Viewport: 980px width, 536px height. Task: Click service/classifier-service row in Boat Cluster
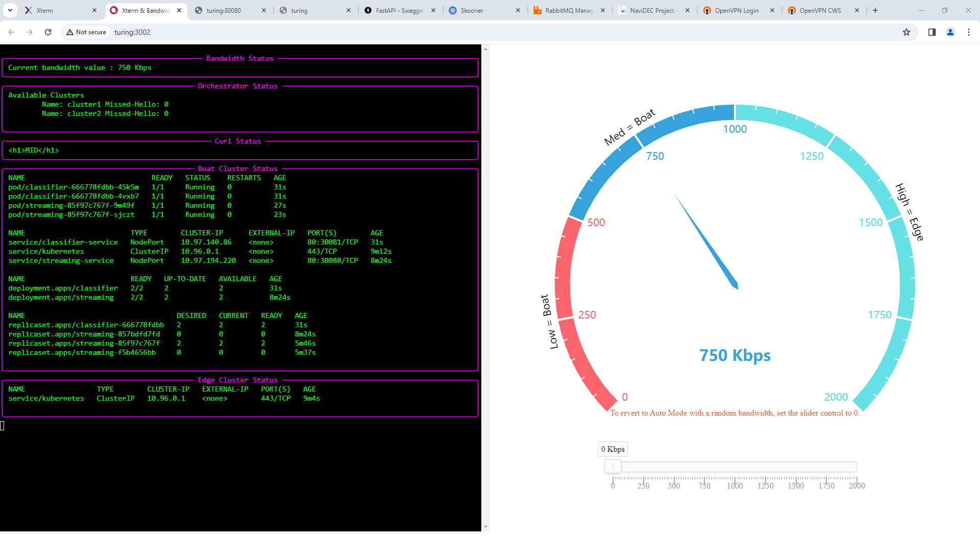point(195,242)
